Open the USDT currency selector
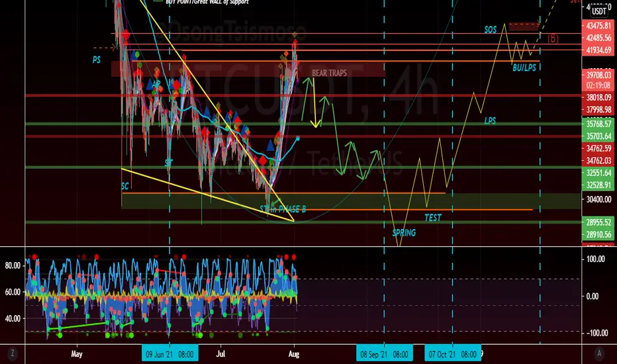 [599, 11]
